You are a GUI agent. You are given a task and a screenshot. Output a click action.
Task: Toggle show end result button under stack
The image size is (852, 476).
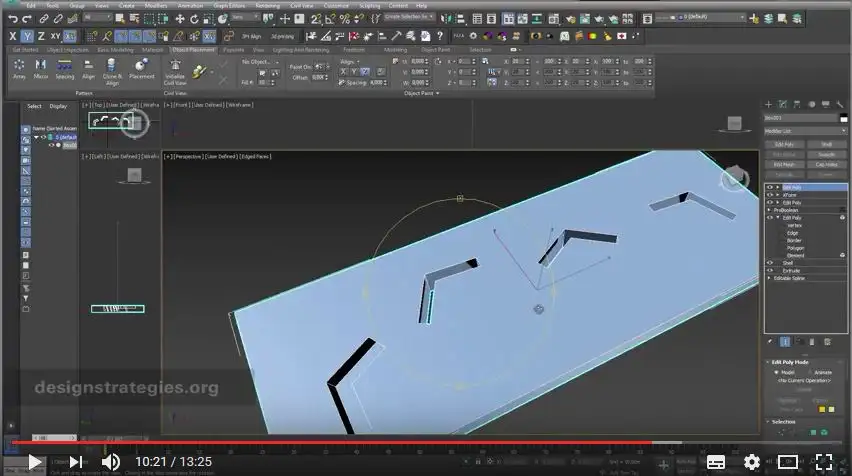coord(785,342)
